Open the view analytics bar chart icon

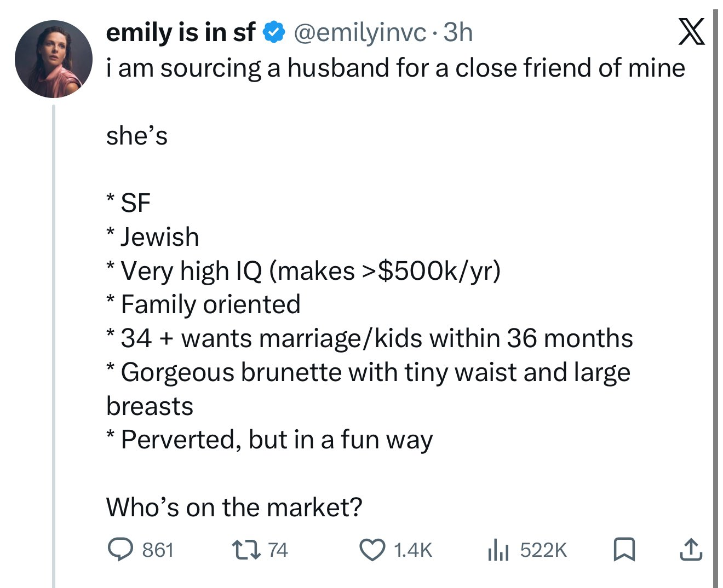point(497,550)
